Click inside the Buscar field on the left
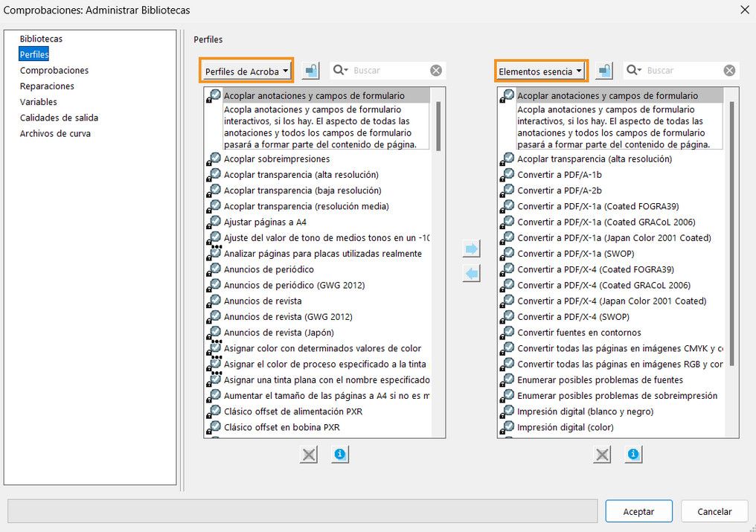Screen dimensions: 756x532 point(387,70)
